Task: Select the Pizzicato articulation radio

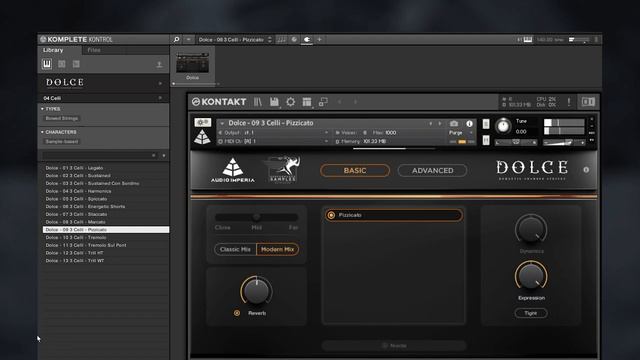Action: click(331, 215)
